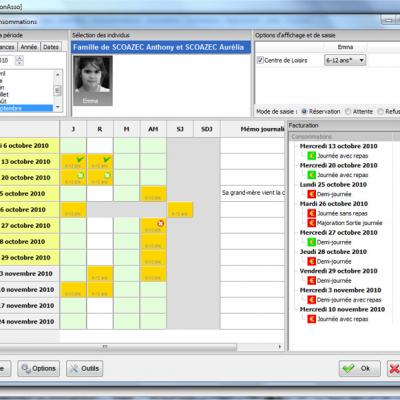Switch to the Dates tab
The height and width of the screenshot is (400, 400).
51,47
